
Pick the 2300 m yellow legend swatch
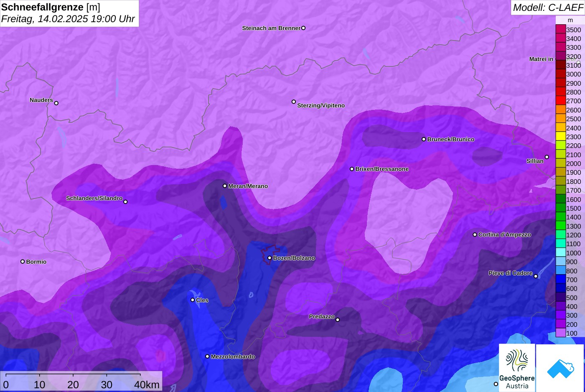click(x=560, y=137)
